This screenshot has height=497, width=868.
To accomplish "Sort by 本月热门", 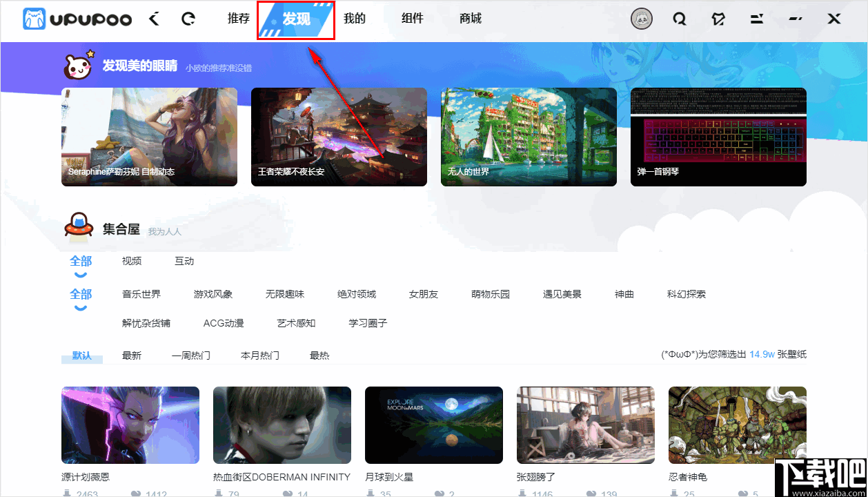I will click(x=260, y=355).
